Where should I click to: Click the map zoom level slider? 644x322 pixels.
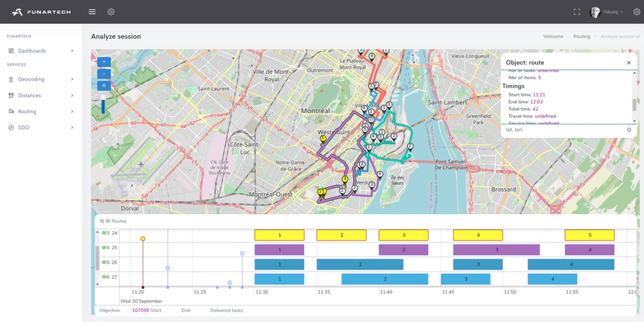(x=103, y=104)
